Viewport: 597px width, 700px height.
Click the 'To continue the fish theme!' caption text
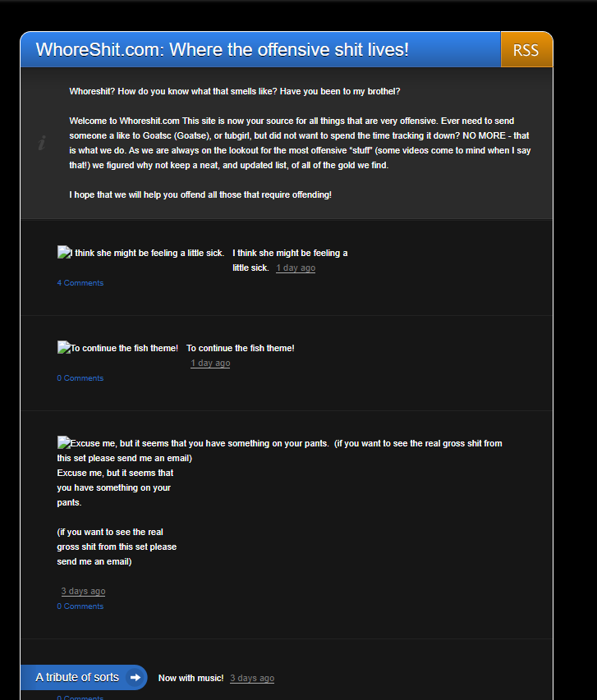[x=241, y=348]
